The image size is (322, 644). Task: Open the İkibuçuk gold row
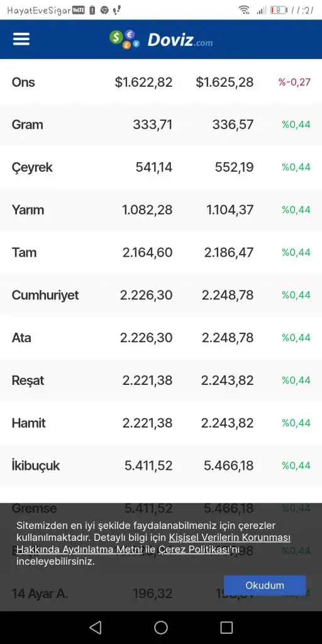click(x=161, y=465)
